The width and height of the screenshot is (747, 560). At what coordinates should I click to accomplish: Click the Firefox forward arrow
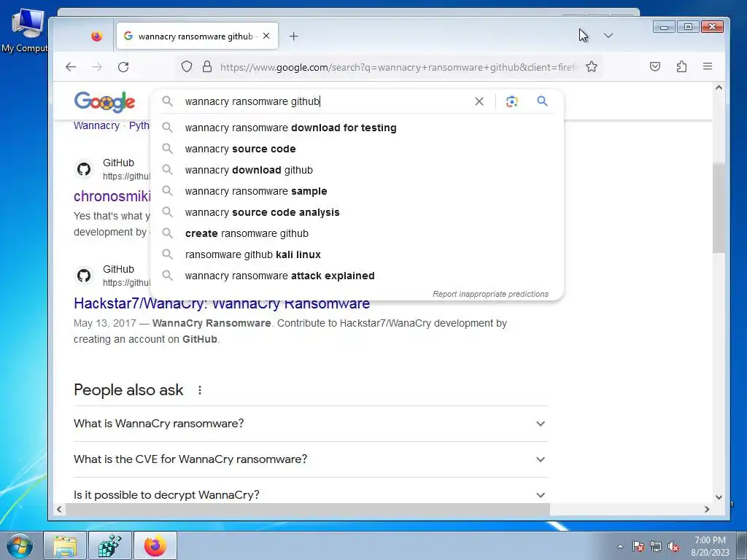pos(97,66)
